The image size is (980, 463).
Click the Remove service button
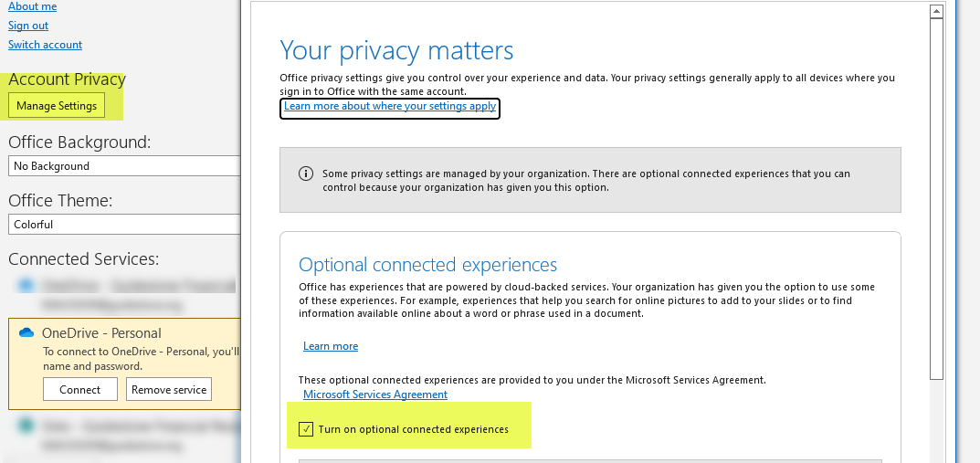(169, 389)
